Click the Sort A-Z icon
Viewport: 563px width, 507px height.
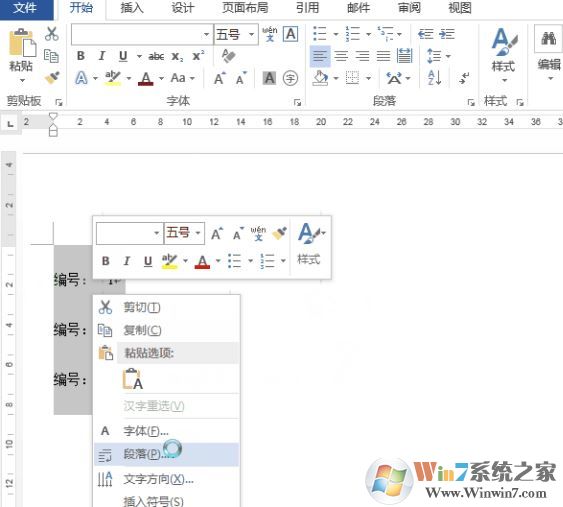[434, 78]
